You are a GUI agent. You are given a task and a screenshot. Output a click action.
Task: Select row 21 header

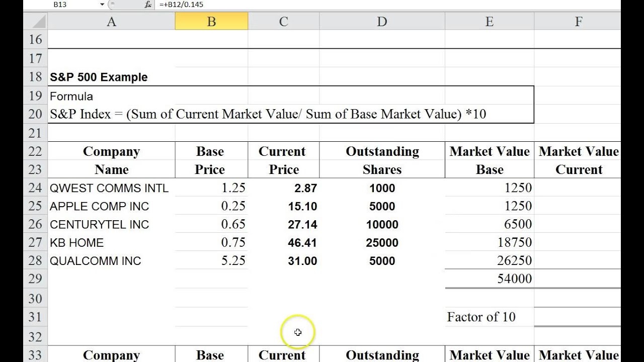(x=35, y=133)
